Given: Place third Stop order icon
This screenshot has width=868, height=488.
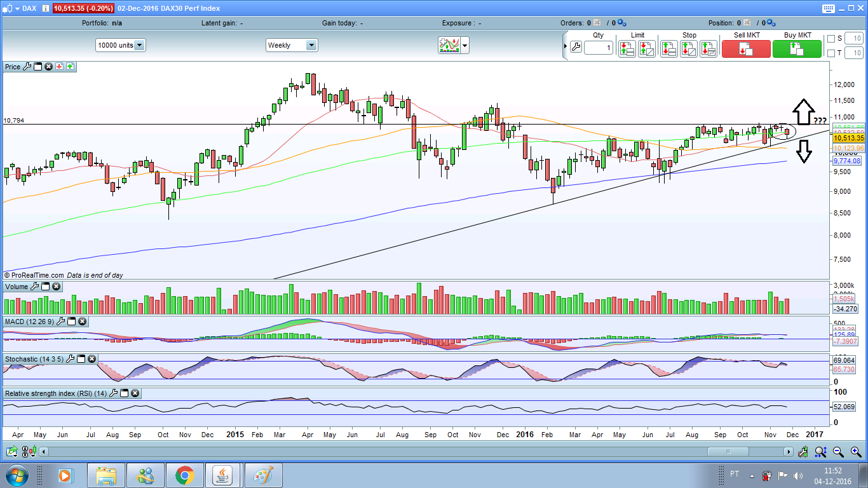Looking at the screenshot, I should tap(709, 49).
